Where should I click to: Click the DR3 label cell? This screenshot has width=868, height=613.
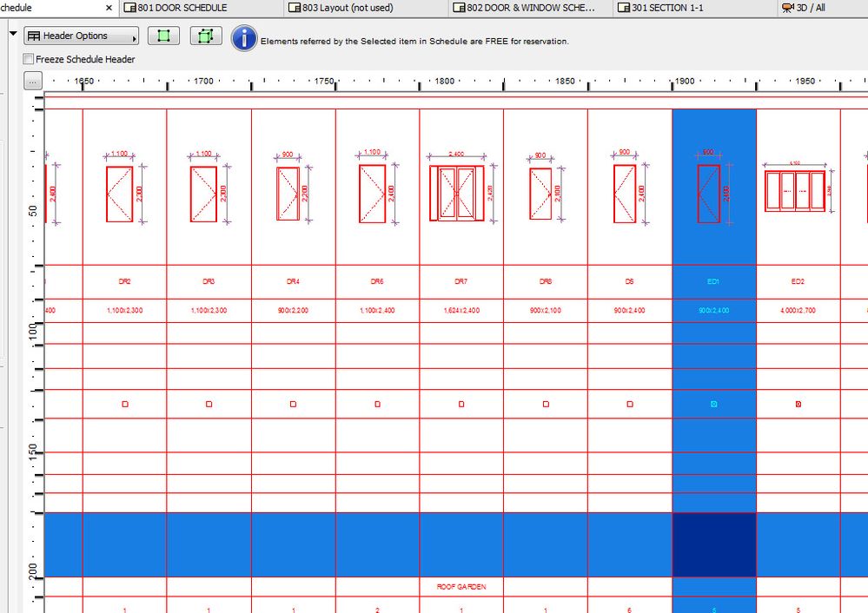pos(209,281)
